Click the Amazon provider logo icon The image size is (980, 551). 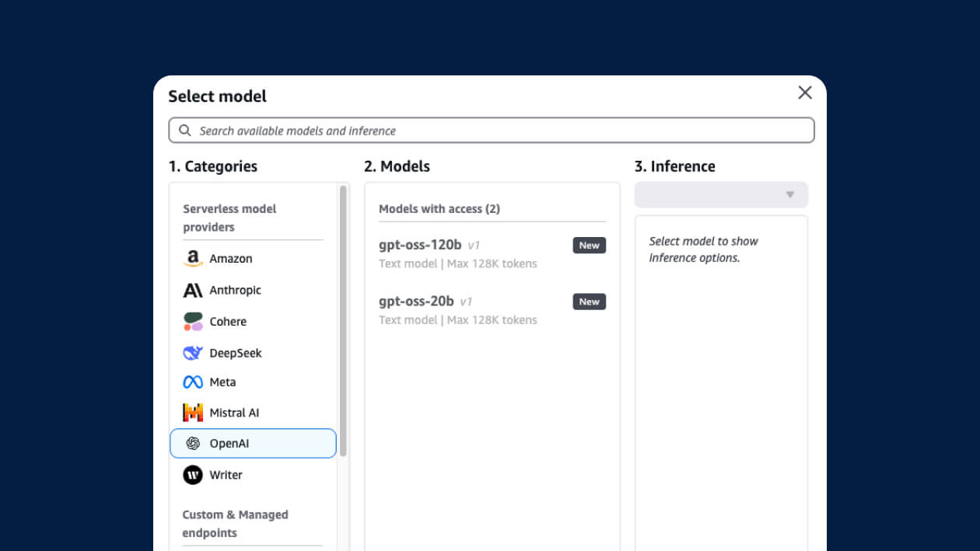pos(193,259)
